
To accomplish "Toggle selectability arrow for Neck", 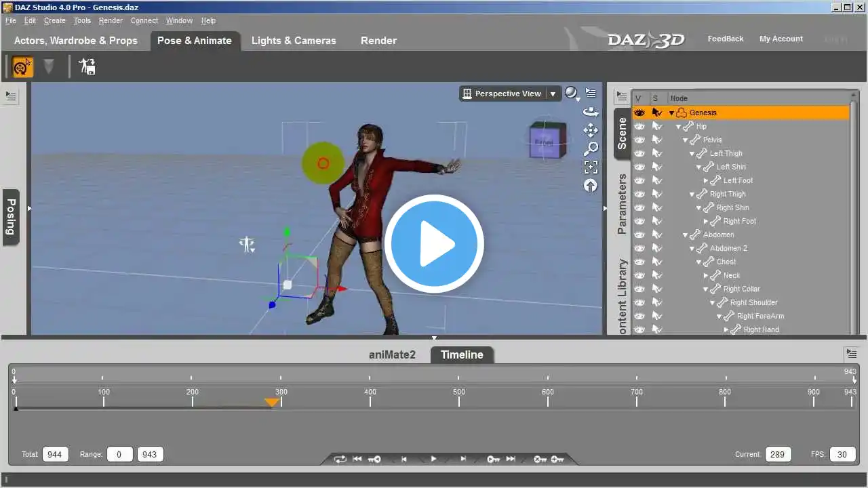I will (x=656, y=275).
